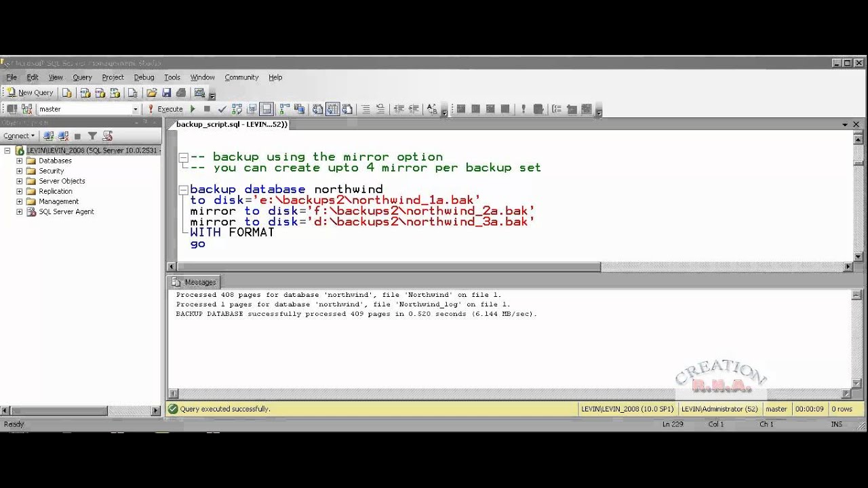Open the Active Files dropdown arrow
Viewport: 868px width, 488px height.
pyautogui.click(x=845, y=125)
